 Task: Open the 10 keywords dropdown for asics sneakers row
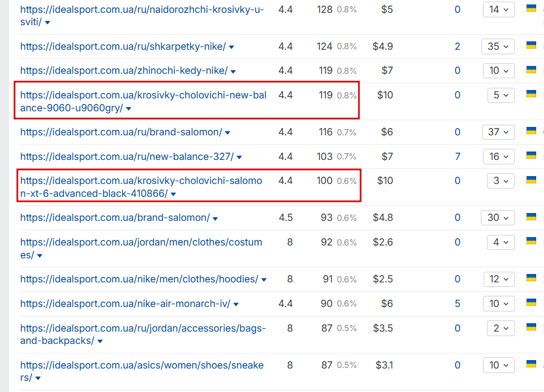coord(499,365)
